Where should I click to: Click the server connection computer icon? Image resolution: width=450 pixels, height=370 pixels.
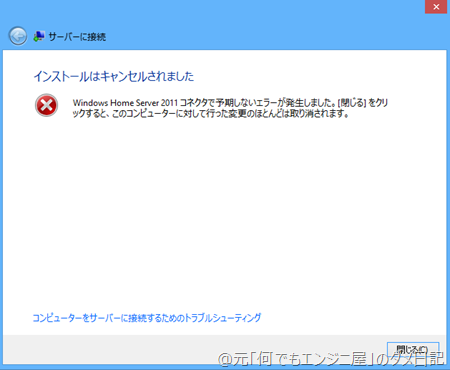tap(39, 36)
